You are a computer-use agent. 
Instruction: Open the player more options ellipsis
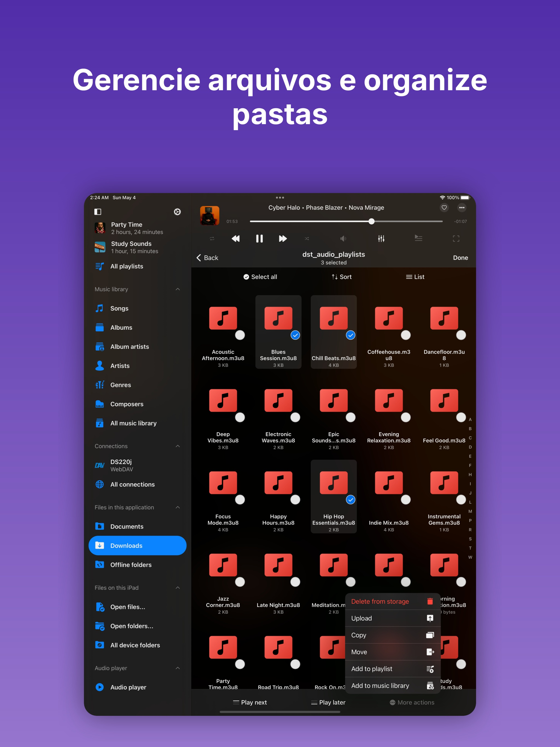(462, 208)
